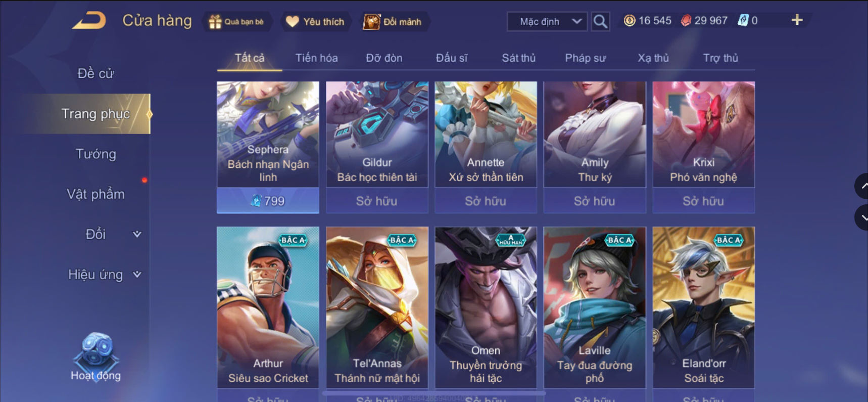868x402 pixels.
Task: Switch to the Pháp sư tab
Action: [x=585, y=58]
